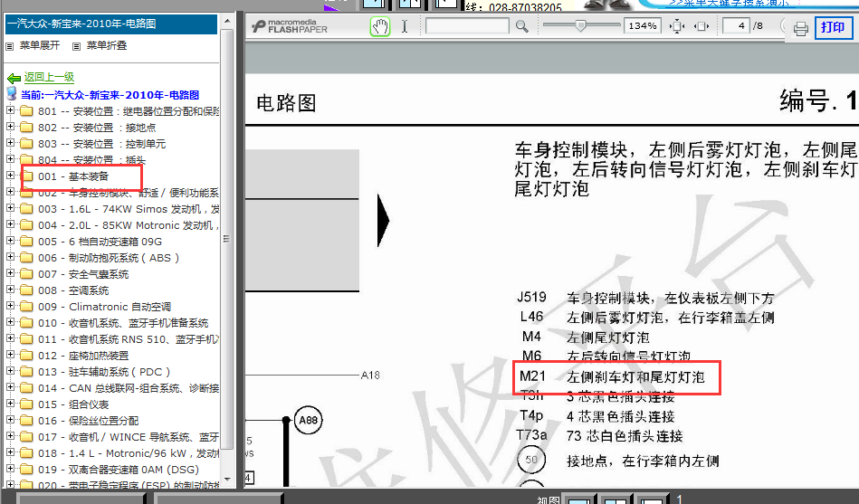Click the FlashPaper search text field

[x=467, y=25]
